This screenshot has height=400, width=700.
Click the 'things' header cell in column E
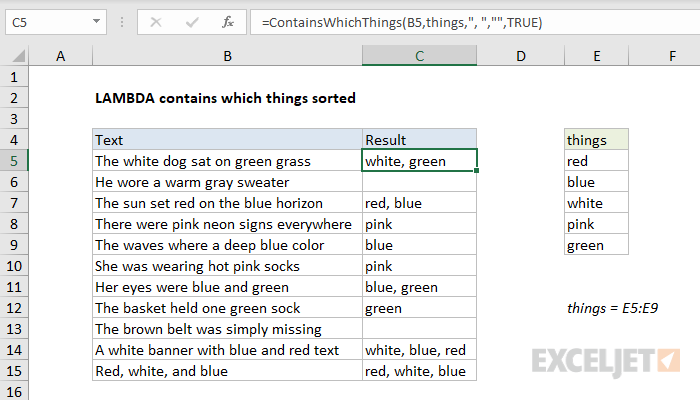pyautogui.click(x=596, y=140)
